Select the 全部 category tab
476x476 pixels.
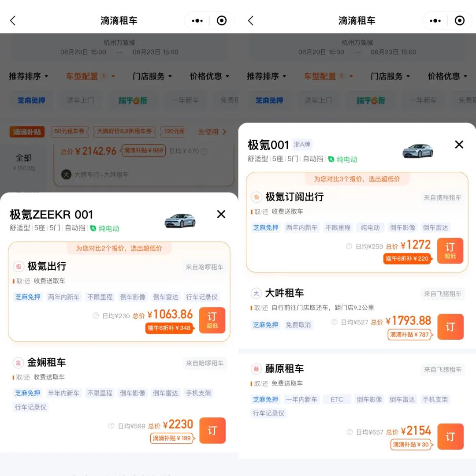click(24, 162)
